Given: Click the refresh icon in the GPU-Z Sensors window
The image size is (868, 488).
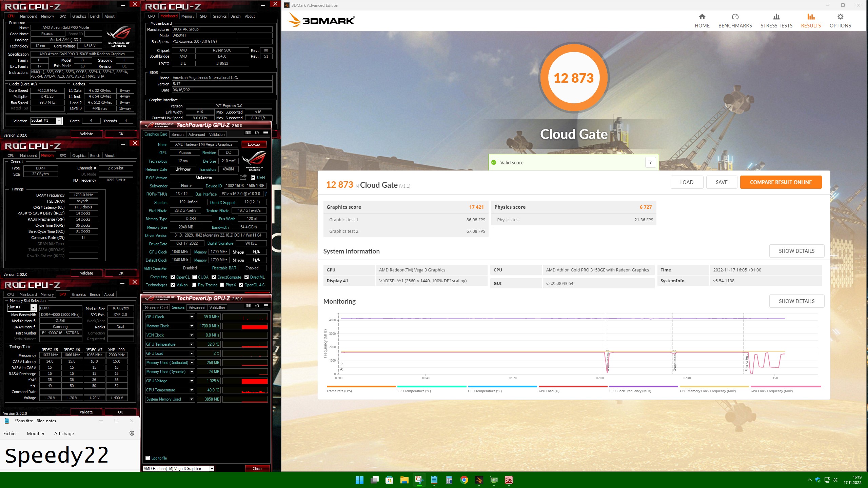Looking at the screenshot, I should [257, 306].
